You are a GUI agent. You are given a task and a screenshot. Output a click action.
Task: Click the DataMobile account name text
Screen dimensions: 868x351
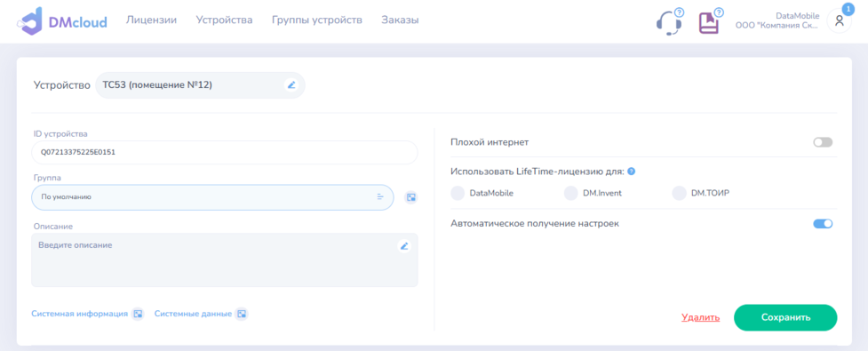(798, 16)
